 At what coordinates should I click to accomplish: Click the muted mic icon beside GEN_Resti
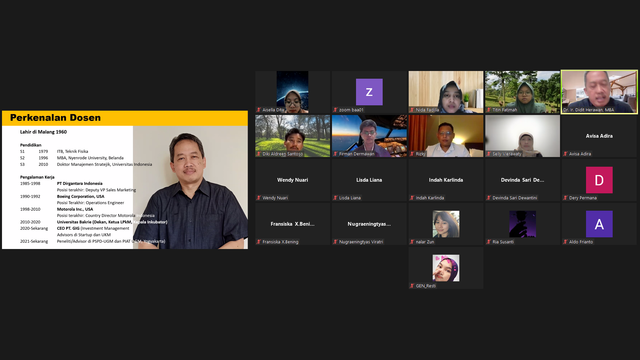412,286
